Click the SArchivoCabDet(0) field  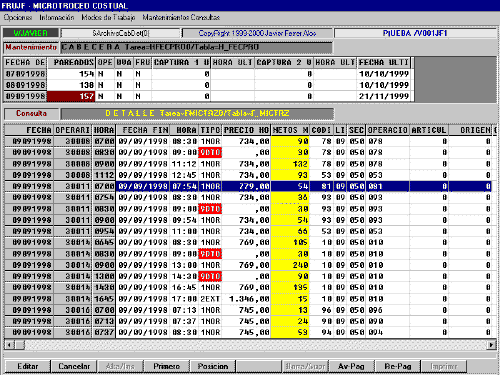[x=121, y=33]
